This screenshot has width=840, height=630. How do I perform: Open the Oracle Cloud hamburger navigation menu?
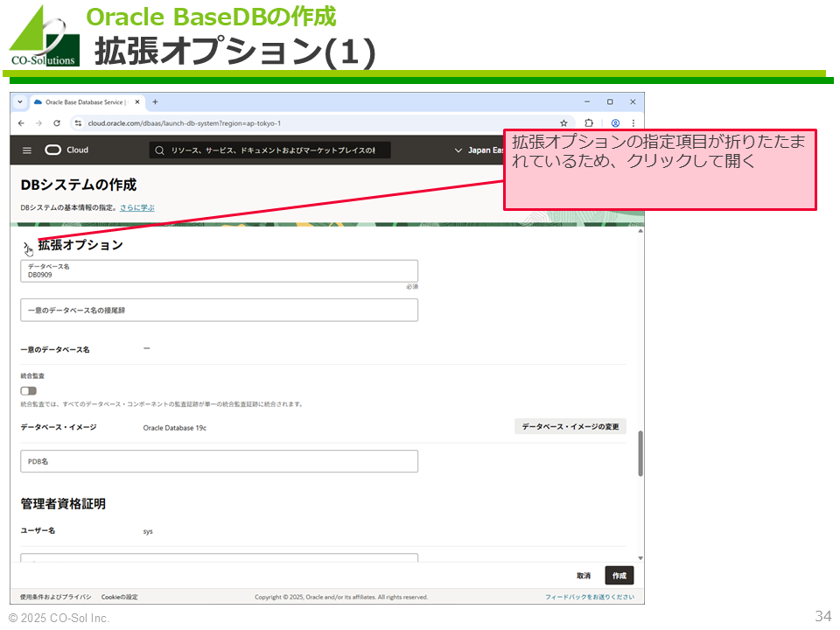(27, 150)
